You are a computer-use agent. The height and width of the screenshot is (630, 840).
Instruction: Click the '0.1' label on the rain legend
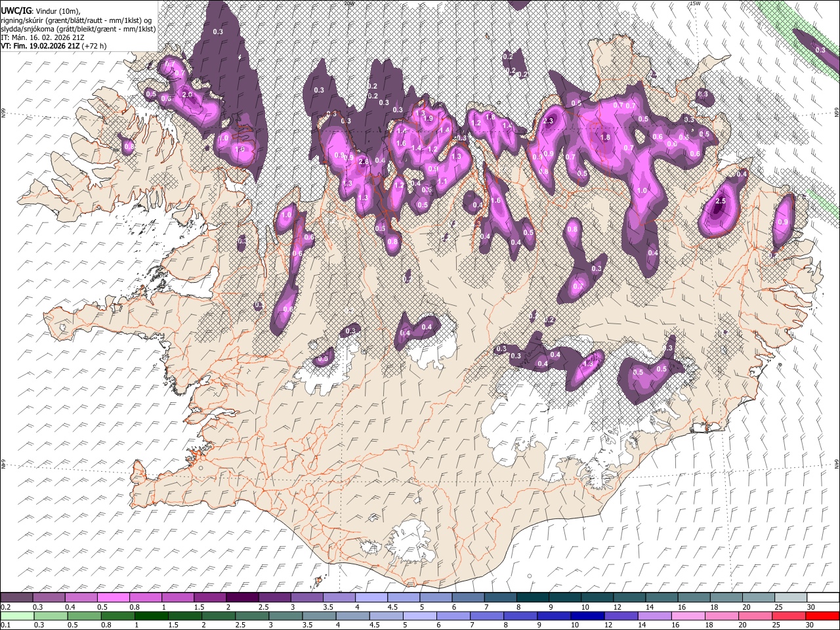pyautogui.click(x=5, y=625)
